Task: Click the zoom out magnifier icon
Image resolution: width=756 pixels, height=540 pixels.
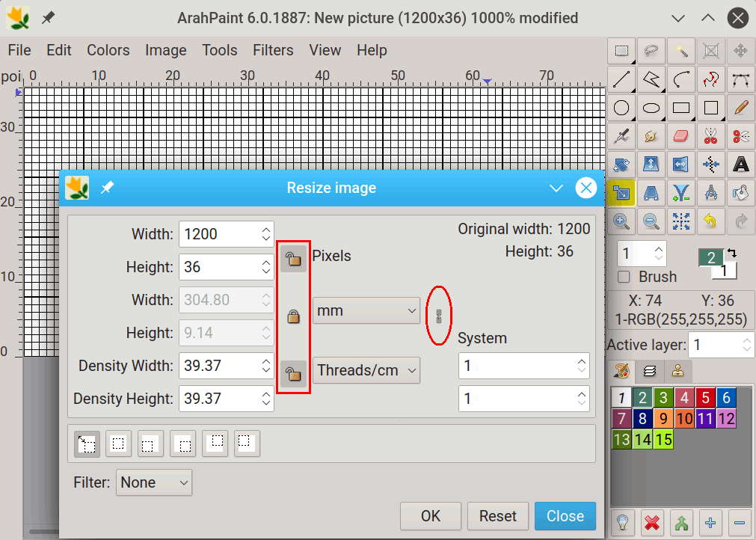Action: pyautogui.click(x=651, y=222)
